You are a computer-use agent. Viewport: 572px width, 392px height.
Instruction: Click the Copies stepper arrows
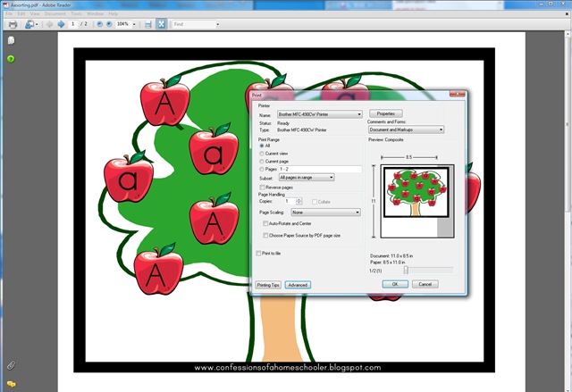pos(299,201)
